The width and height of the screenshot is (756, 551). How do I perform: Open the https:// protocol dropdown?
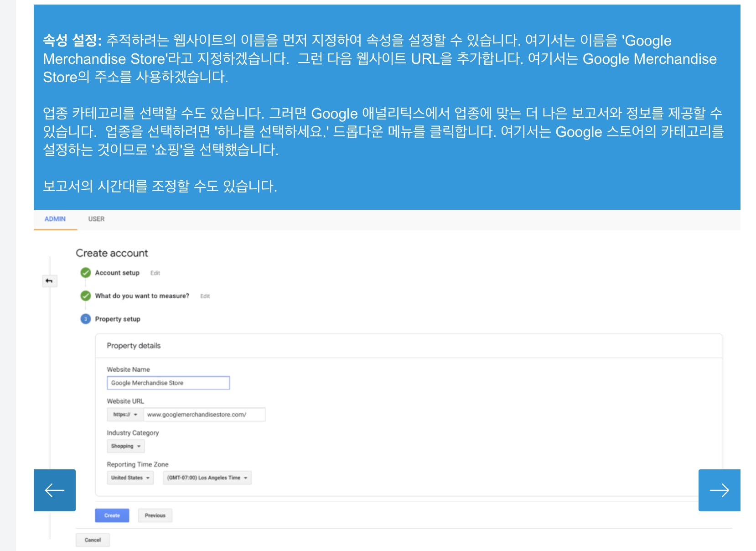125,414
